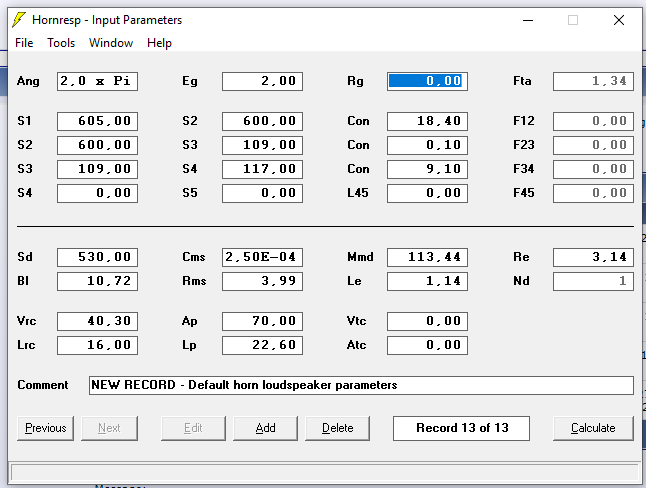Open the Help menu

coord(159,43)
